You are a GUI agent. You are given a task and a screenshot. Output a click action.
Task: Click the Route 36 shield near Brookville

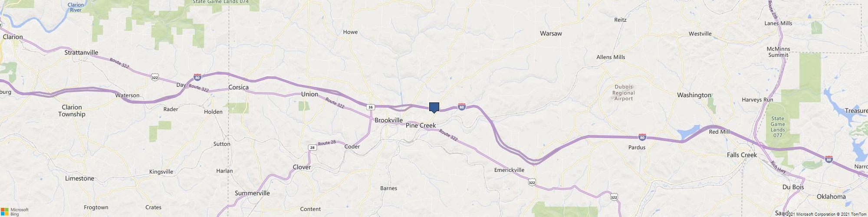(370, 107)
